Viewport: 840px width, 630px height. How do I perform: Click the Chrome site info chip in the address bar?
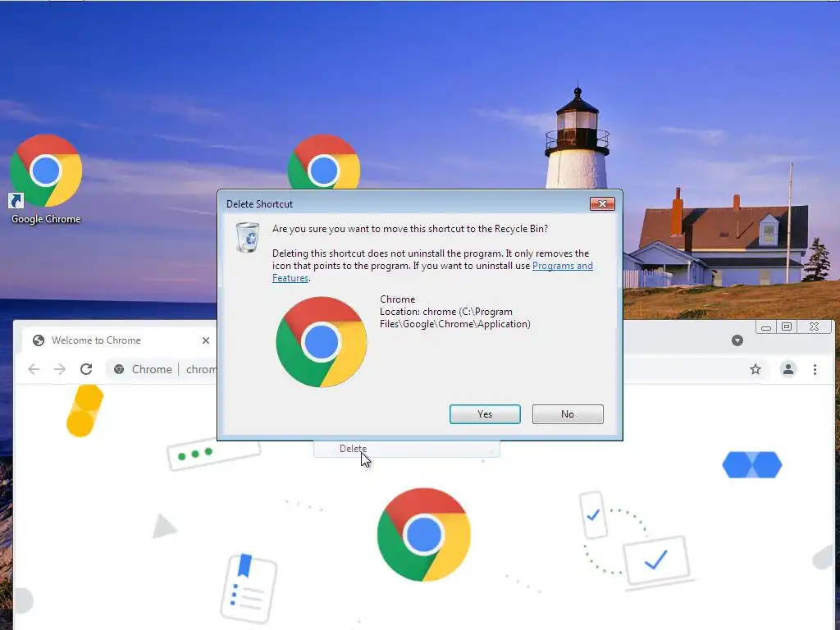[143, 369]
